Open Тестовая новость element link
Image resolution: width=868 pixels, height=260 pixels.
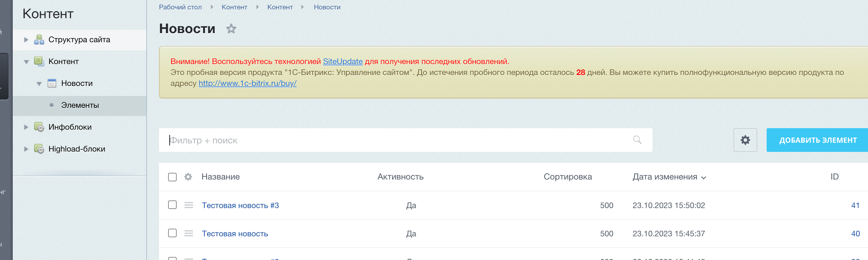235,234
